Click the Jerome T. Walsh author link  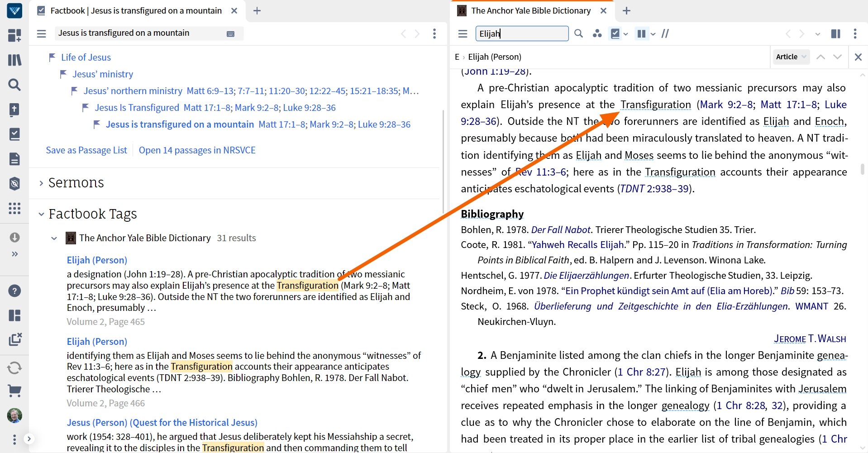[810, 339]
